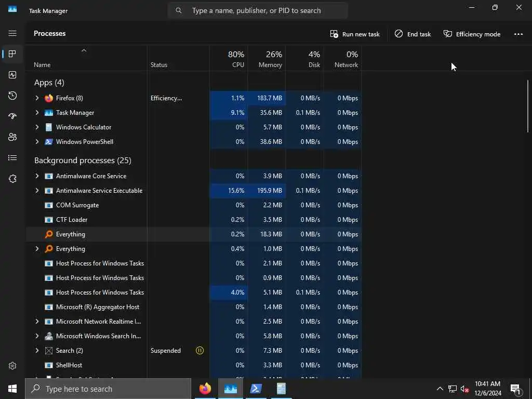
Task: Click Background processes (25) group header
Action: 83,160
